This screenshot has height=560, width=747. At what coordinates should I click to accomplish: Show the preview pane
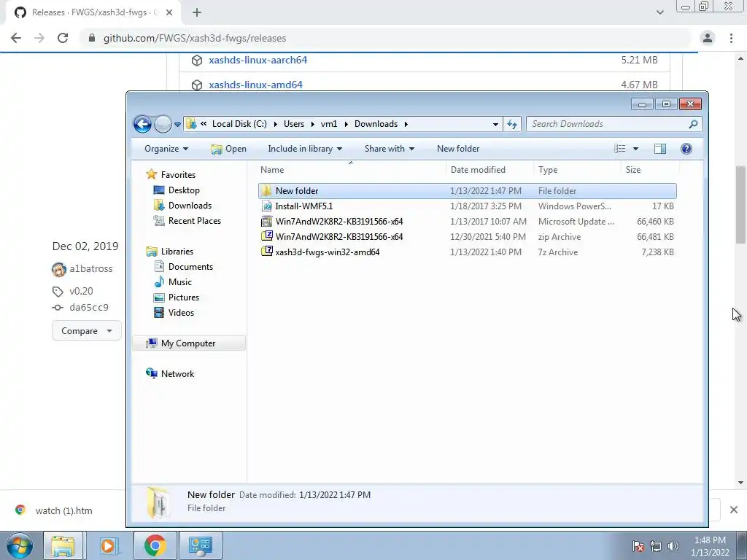pyautogui.click(x=659, y=149)
